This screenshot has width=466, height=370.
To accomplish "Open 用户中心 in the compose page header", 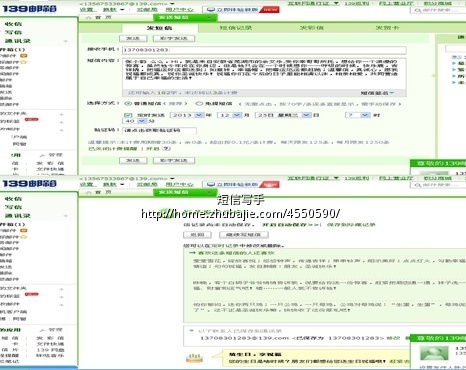I will click(179, 10).
